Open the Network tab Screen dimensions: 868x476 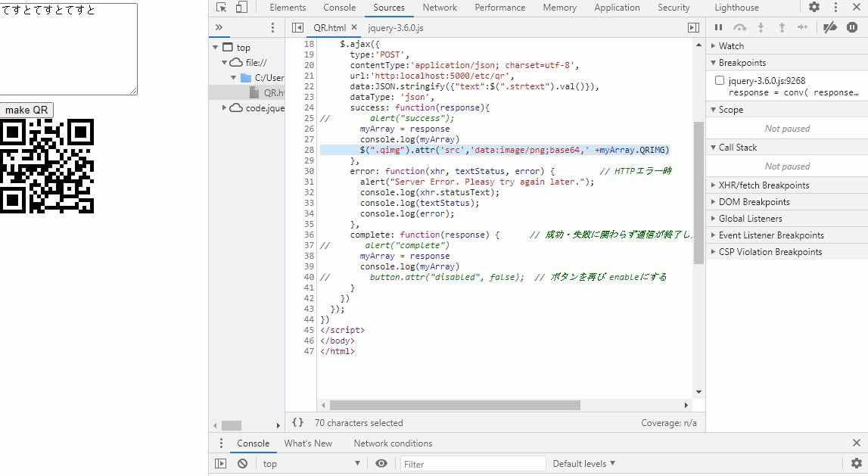click(440, 8)
